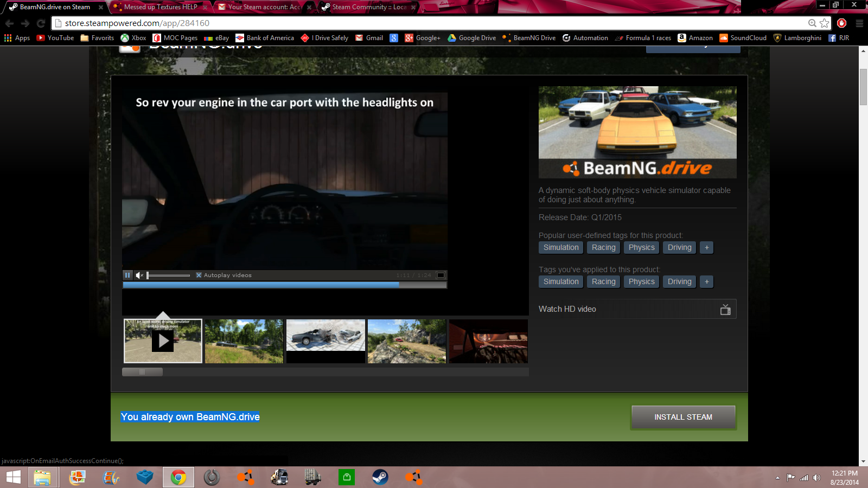Open the Formula 1 races bookmark
Viewport: 868px width, 488px height.
point(643,38)
